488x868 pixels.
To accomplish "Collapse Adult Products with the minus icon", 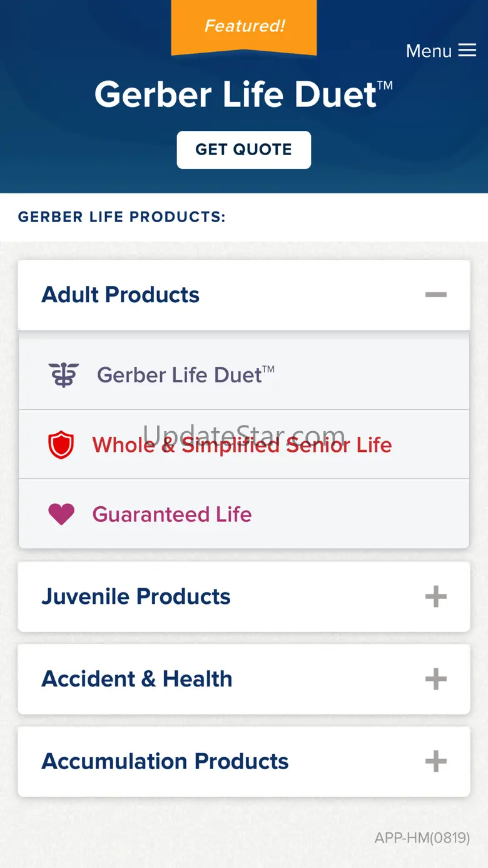I will 436,295.
